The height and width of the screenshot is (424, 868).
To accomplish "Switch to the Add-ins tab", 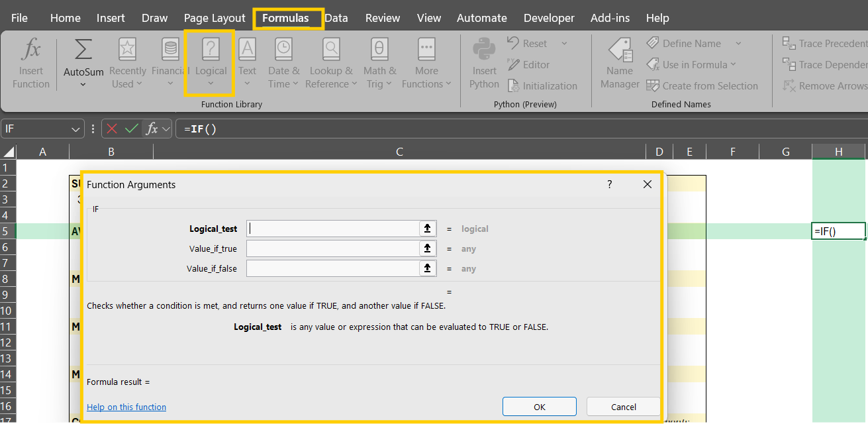I will [610, 18].
